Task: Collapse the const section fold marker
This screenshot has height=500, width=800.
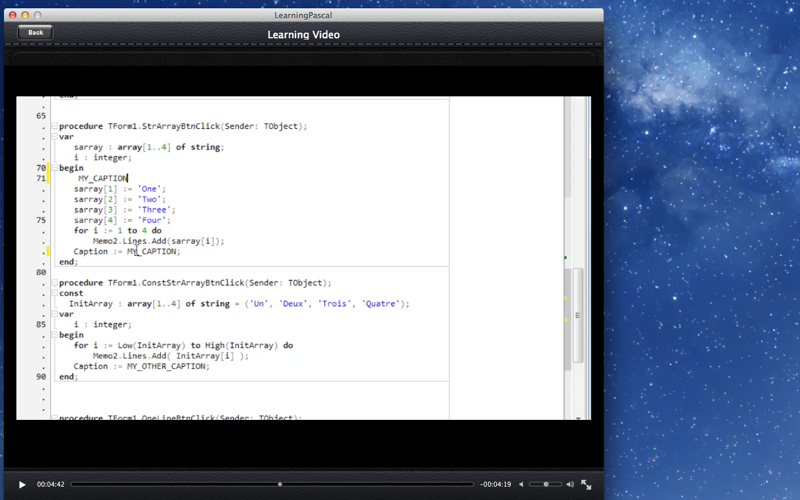Action: coord(54,293)
